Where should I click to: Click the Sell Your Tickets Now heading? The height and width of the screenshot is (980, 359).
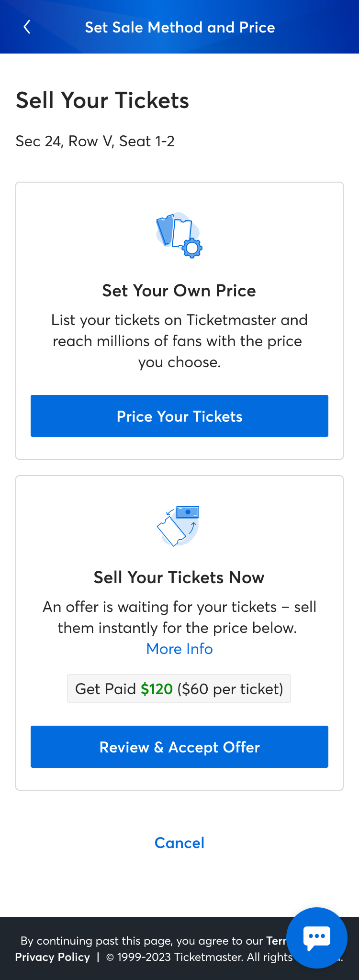pos(179,577)
